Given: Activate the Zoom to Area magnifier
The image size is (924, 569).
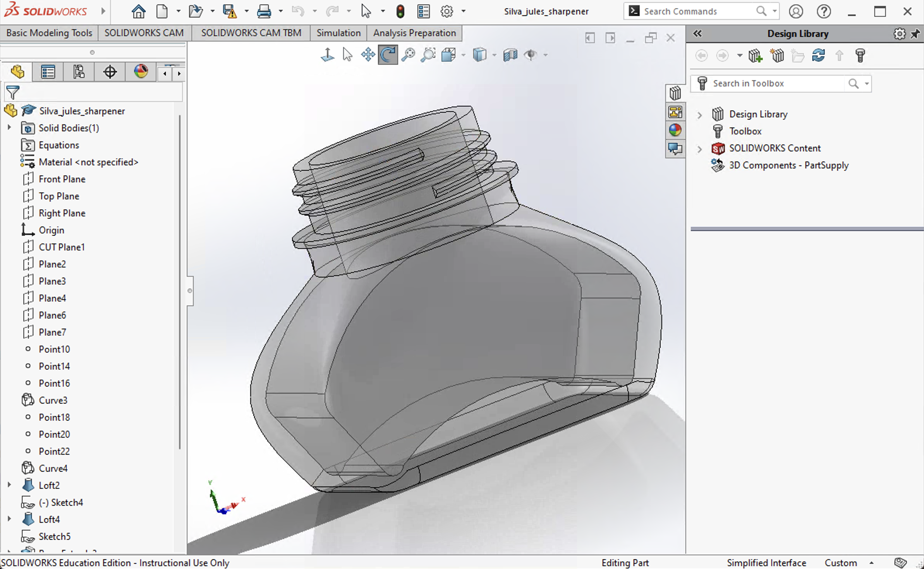Looking at the screenshot, I should click(428, 55).
